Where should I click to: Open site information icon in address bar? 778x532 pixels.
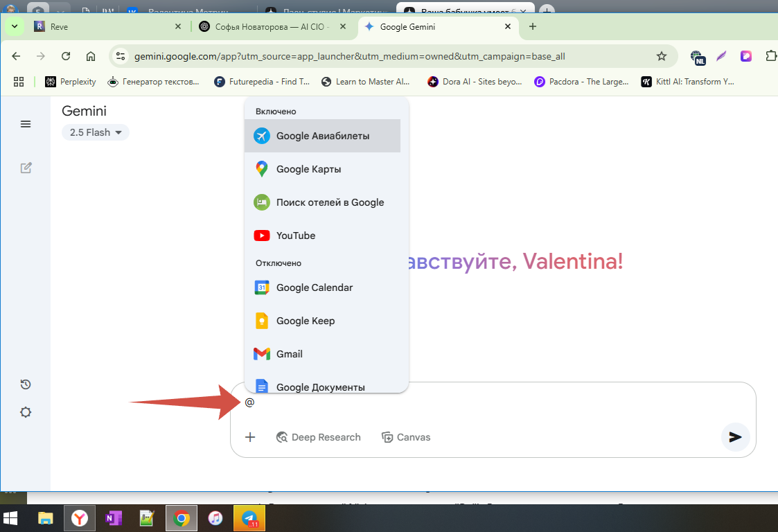point(121,56)
